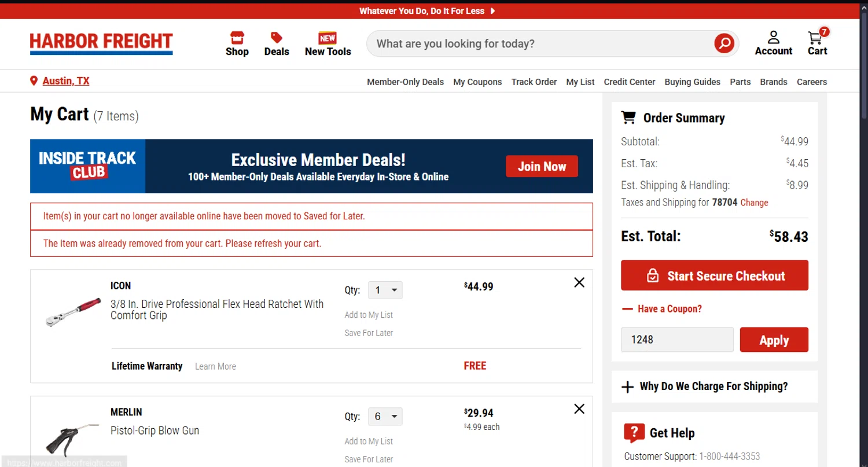Add ICON ratchet to My List
The width and height of the screenshot is (868, 467).
click(369, 315)
